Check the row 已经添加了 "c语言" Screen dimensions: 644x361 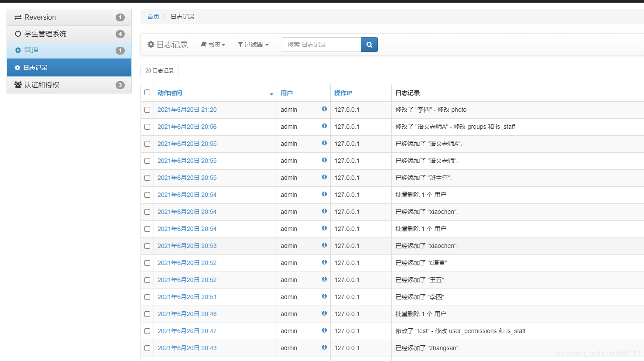click(x=147, y=263)
